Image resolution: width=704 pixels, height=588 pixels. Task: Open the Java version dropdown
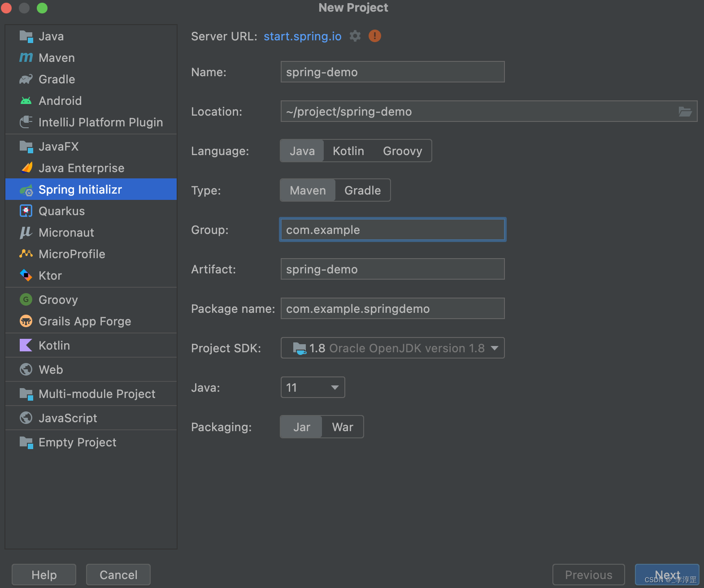(x=313, y=387)
